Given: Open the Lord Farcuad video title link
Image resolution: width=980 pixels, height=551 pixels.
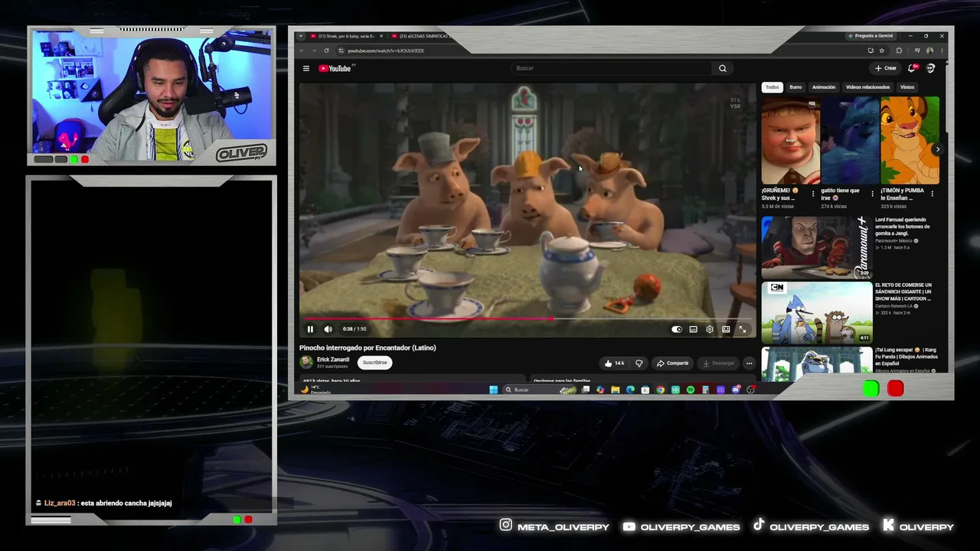Looking at the screenshot, I should [x=903, y=227].
